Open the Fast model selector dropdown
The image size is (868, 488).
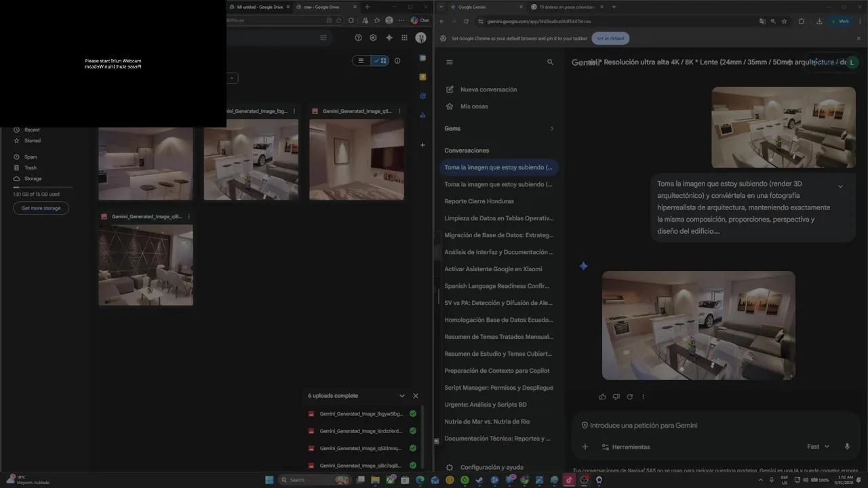(x=818, y=447)
